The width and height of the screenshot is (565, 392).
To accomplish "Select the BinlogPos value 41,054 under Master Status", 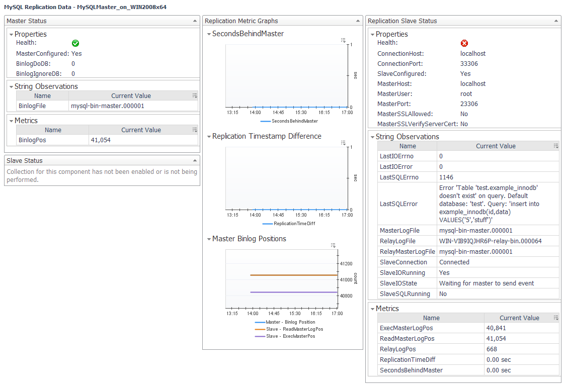I will tap(101, 140).
